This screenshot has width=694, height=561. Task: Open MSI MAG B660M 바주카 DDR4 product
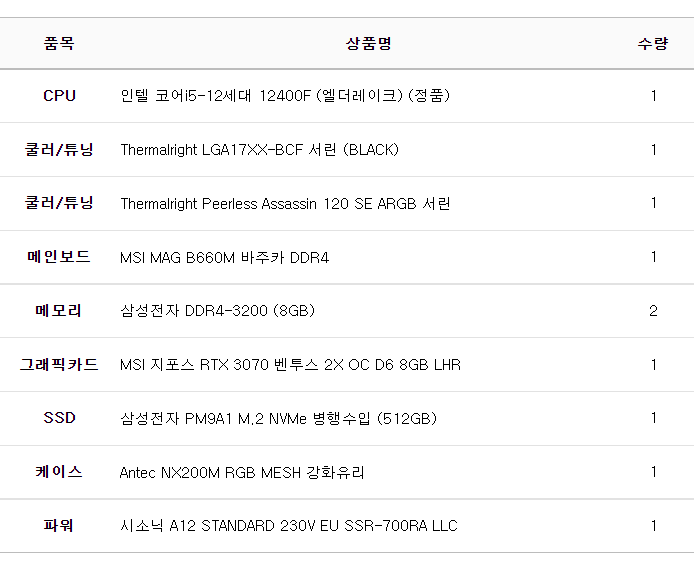224,258
